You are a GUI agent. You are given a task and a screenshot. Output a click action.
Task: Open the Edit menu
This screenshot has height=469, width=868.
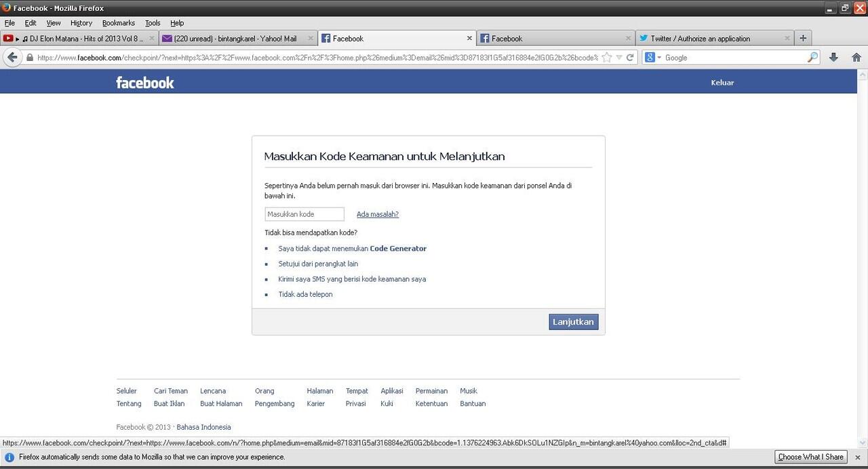pyautogui.click(x=31, y=23)
